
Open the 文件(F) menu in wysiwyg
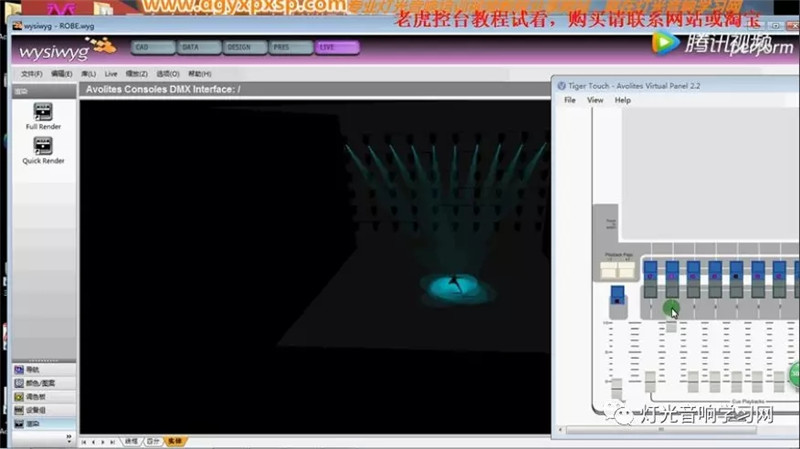[x=32, y=74]
